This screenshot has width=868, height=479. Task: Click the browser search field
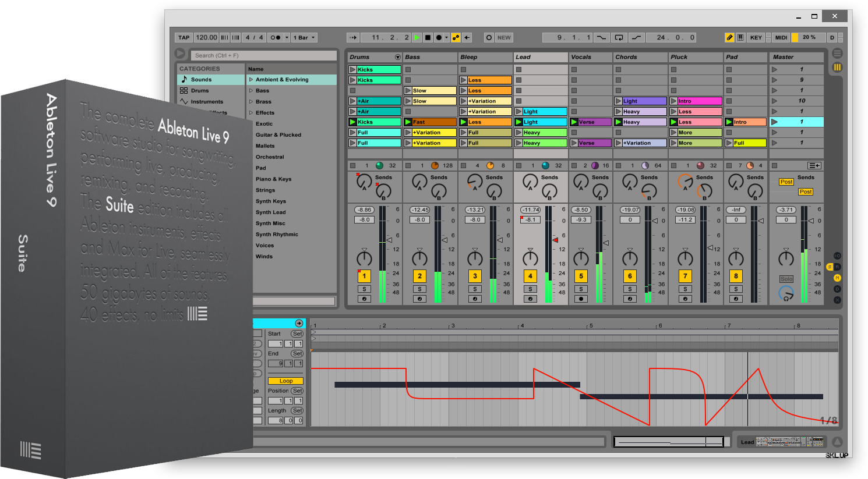(x=264, y=55)
